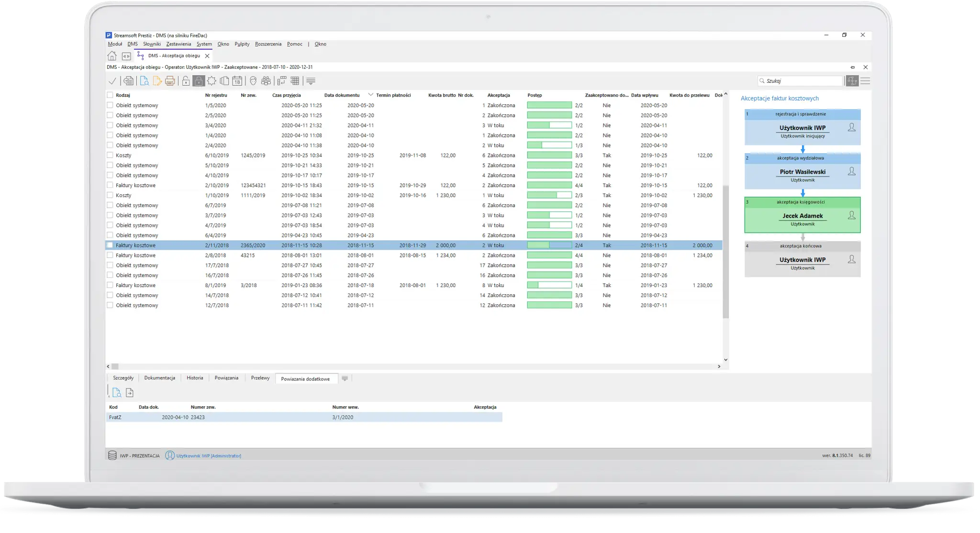This screenshot has width=980, height=533.
Task: Click the printer icon in toolbar
Action: click(170, 81)
